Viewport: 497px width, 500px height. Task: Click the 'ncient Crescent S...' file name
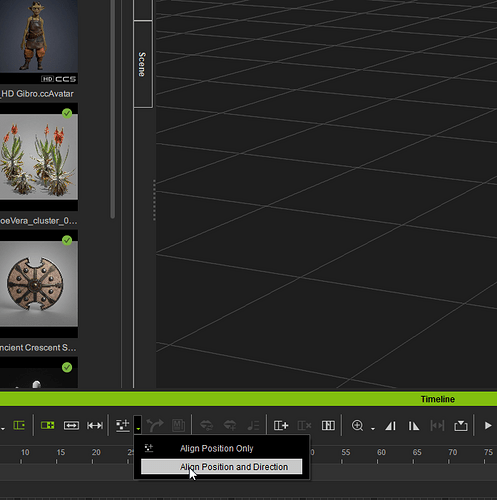pyautogui.click(x=38, y=348)
